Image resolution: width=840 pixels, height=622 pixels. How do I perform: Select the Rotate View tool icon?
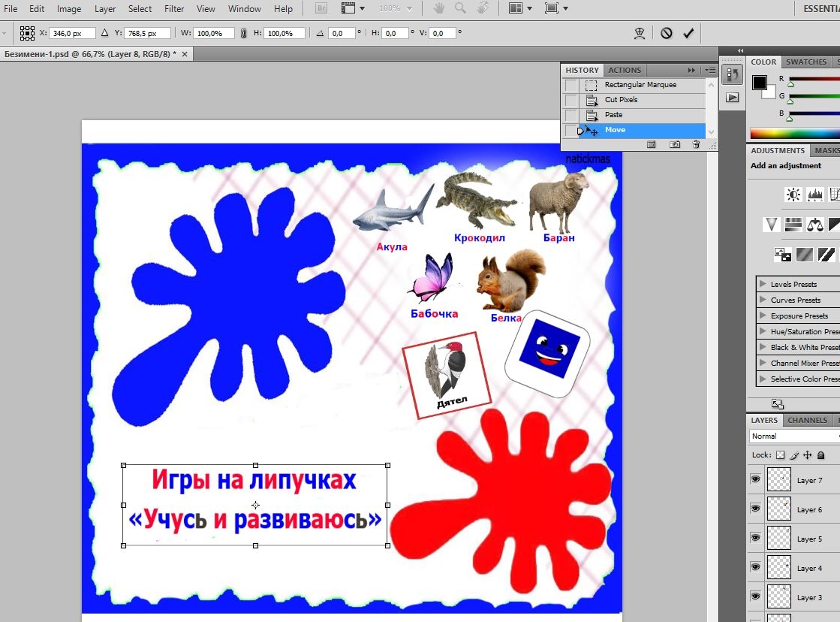[482, 8]
